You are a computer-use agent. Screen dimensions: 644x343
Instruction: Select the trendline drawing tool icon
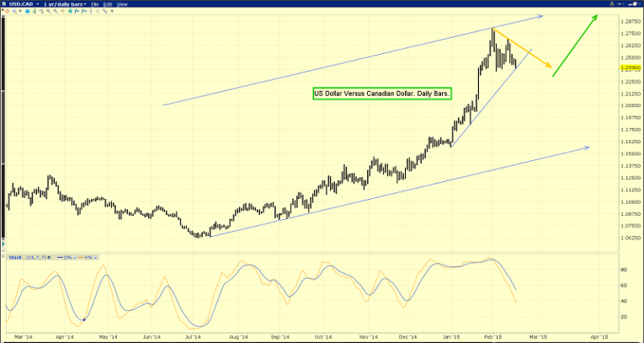coord(41,11)
